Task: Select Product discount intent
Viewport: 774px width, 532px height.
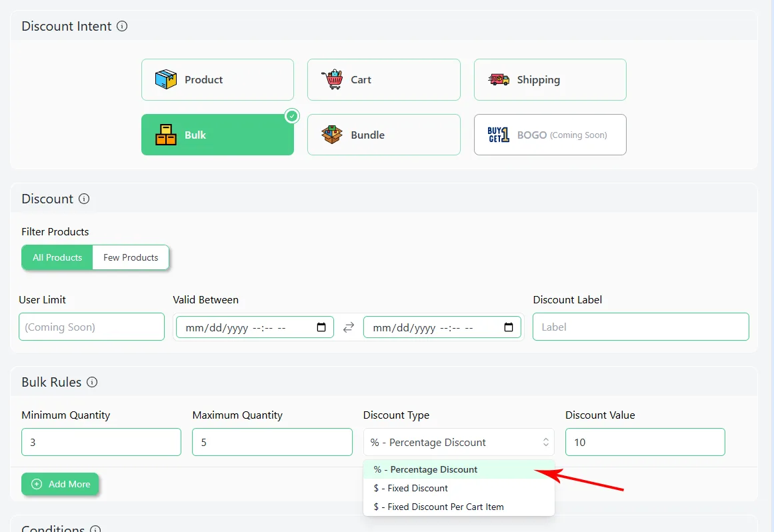Action: click(218, 79)
